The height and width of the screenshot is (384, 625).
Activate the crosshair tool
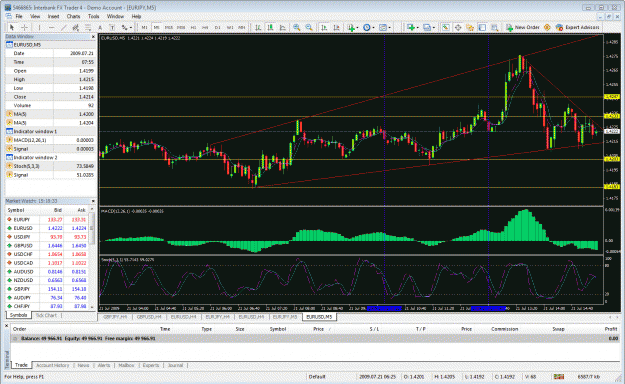click(24, 27)
